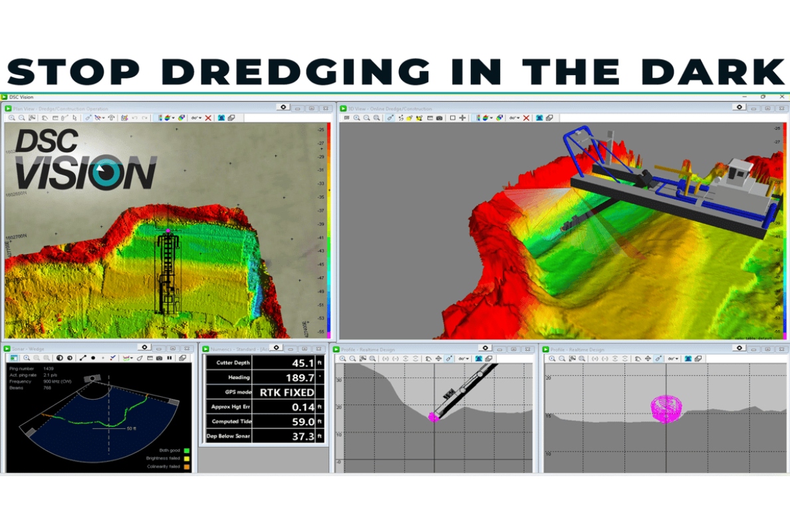This screenshot has width=790, height=532.
Task: Click the blue properties icon in 3D View toolbar
Action: [x=539, y=118]
